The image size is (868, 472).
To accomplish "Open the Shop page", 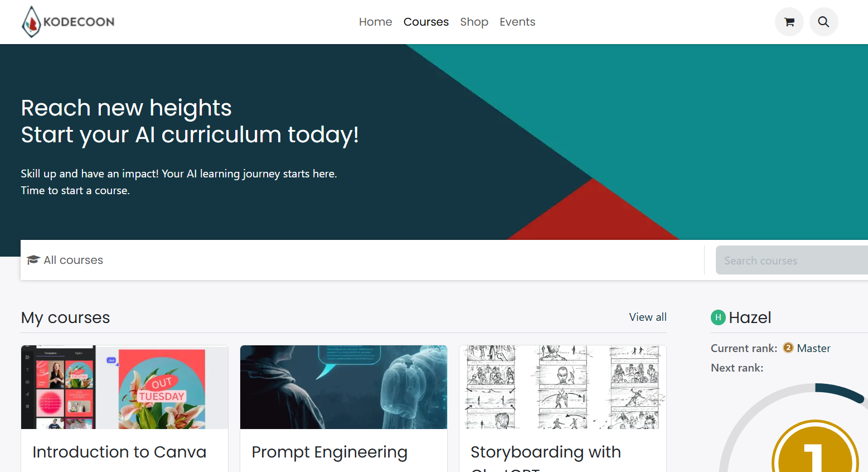I will tap(474, 22).
